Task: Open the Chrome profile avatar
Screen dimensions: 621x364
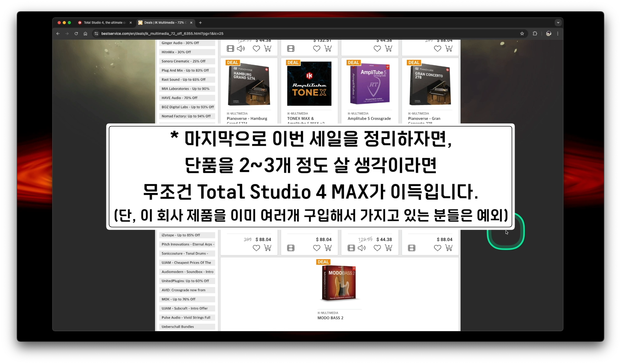Action: click(x=549, y=34)
